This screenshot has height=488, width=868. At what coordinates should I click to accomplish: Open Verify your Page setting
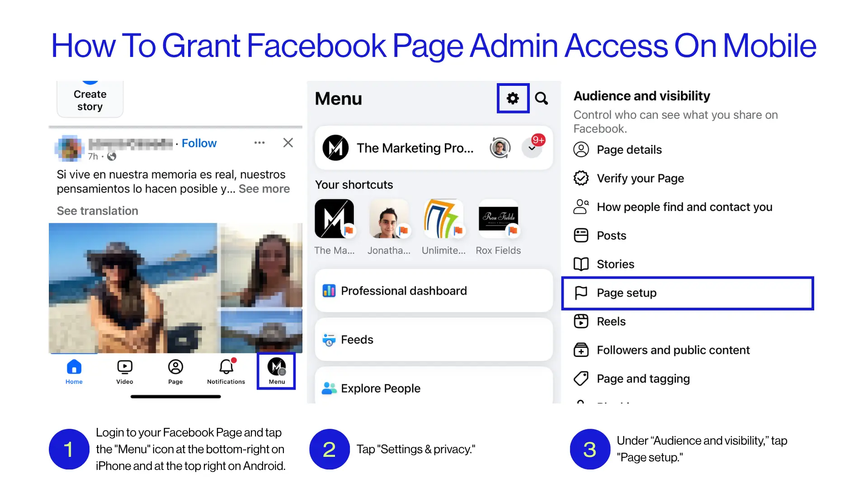click(687, 178)
